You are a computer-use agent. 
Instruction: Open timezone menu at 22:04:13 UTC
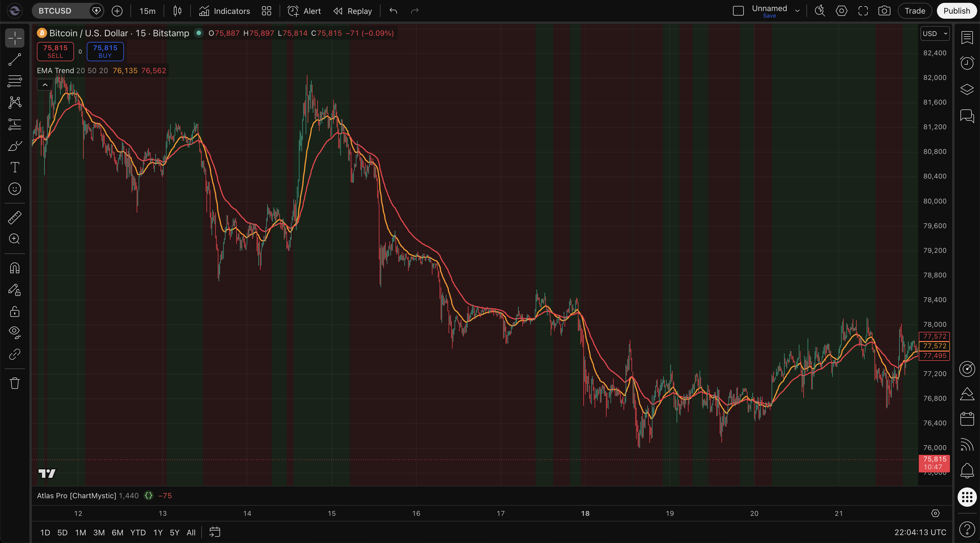(x=920, y=532)
